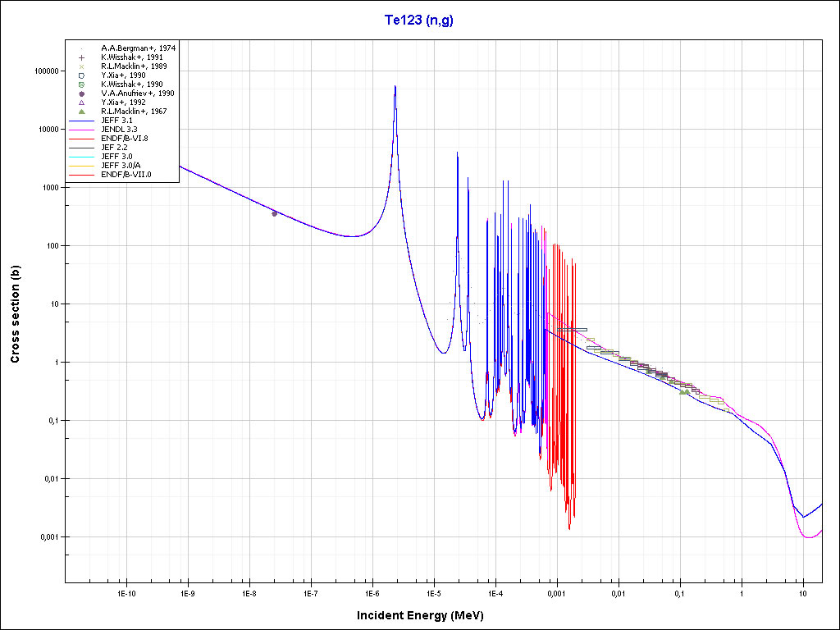The width and height of the screenshot is (840, 630).
Task: Click the chart title Te123 (n,g)
Action: 419,20
